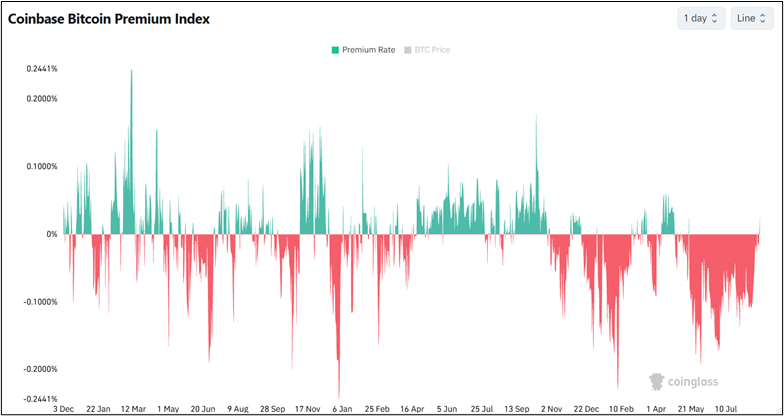Click the 22 Jan x-axis date
Image resolution: width=784 pixels, height=416 pixels.
[98, 408]
